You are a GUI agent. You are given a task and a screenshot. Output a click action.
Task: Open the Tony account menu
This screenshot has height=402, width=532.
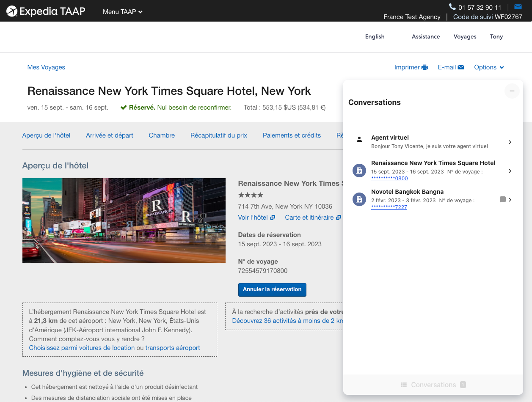click(x=496, y=36)
